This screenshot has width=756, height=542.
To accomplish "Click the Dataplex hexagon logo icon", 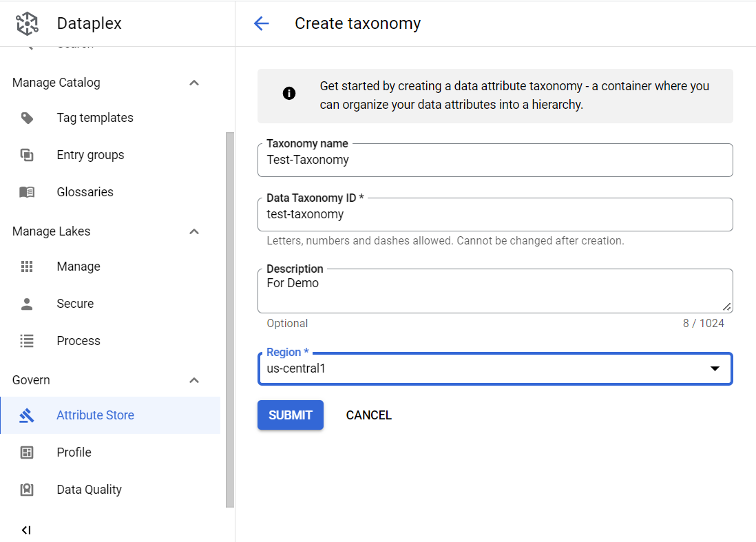I will point(27,22).
